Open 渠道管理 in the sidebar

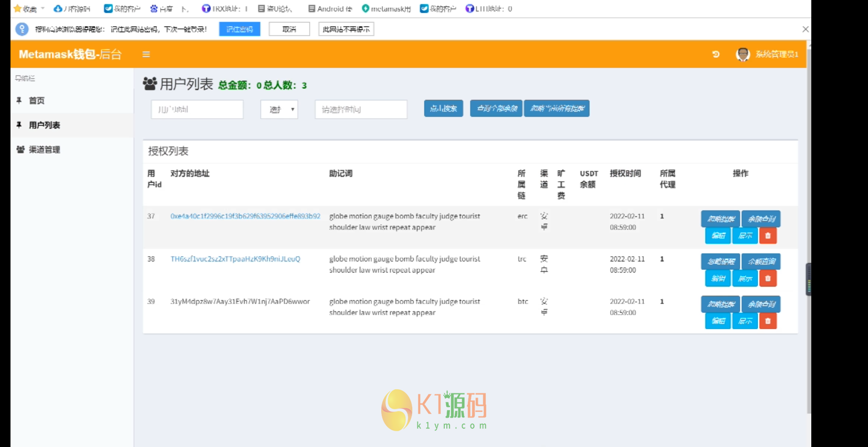click(44, 150)
